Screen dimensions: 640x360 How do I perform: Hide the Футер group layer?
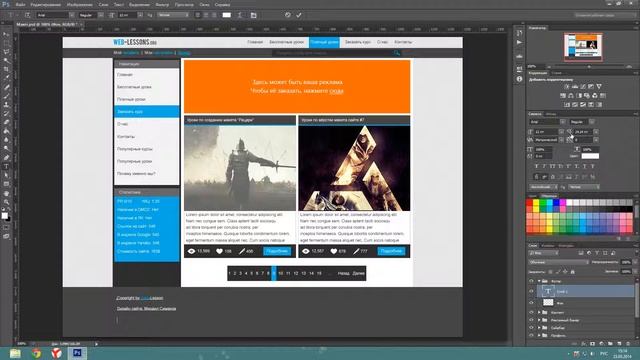point(531,281)
